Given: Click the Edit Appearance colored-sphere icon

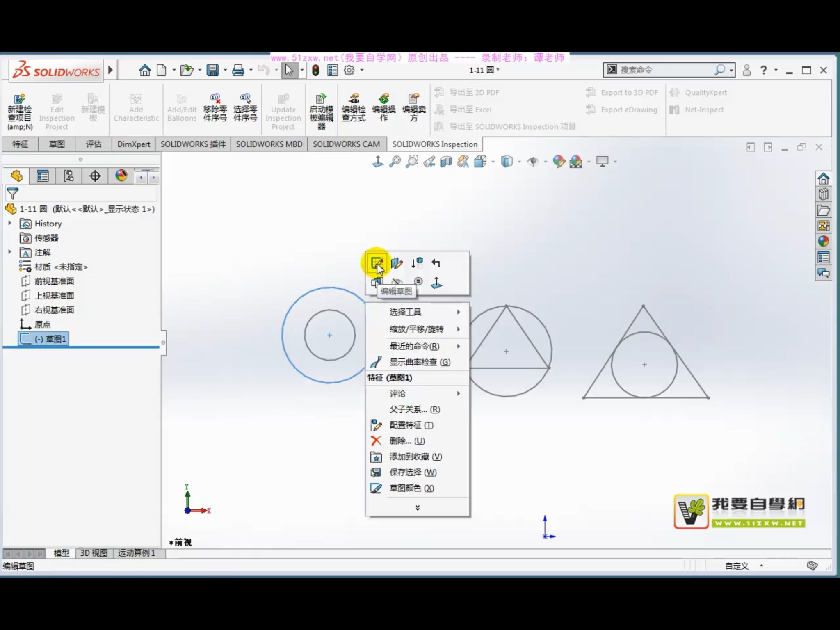Looking at the screenshot, I should click(x=559, y=162).
